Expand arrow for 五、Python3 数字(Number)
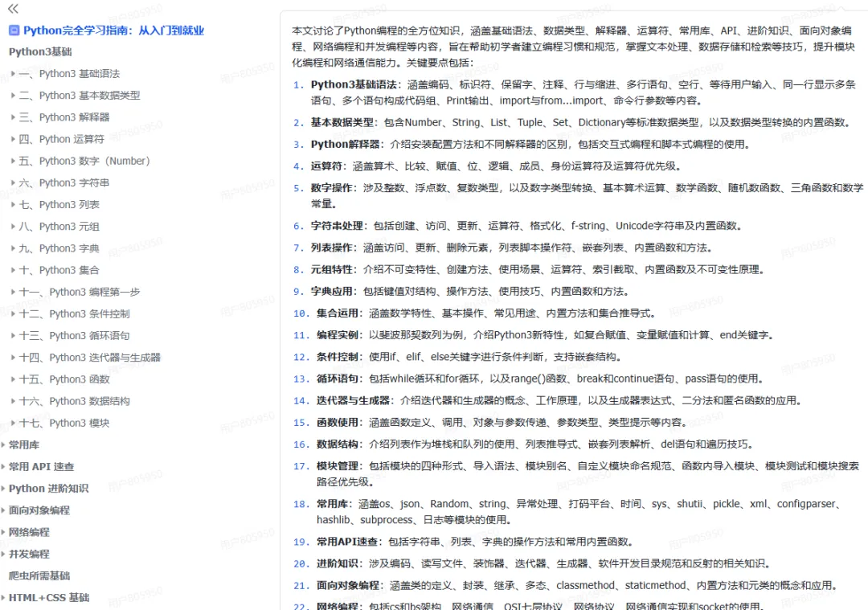Image resolution: width=868 pixels, height=610 pixels. coord(13,161)
